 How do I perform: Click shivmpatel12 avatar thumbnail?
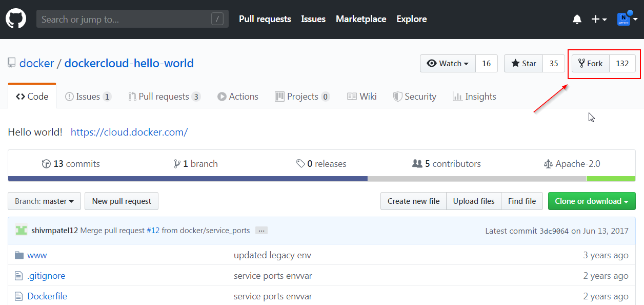[21, 230]
